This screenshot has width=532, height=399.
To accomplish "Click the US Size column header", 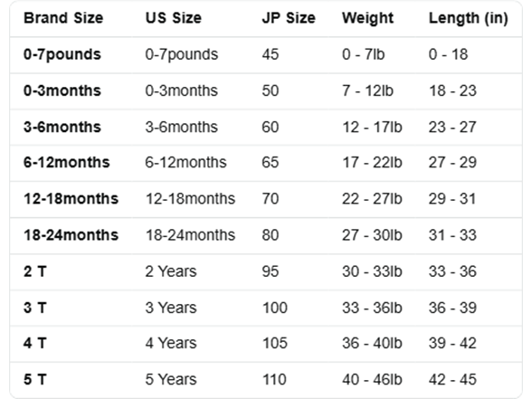I will point(174,18).
